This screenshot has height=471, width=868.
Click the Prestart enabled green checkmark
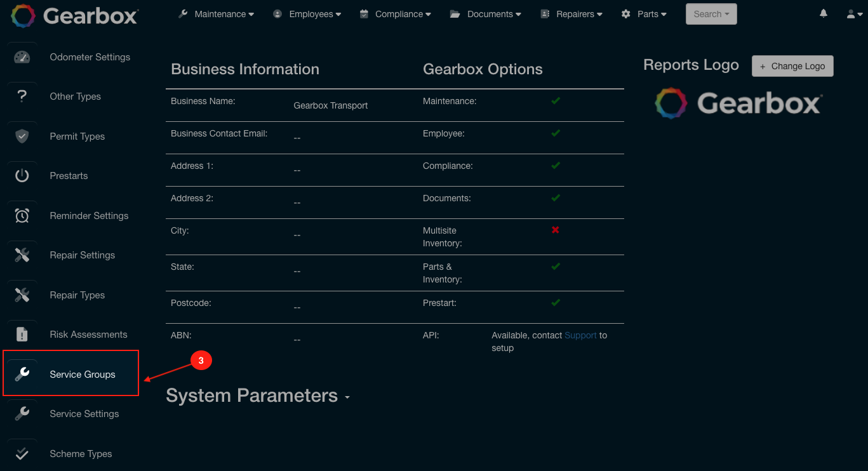click(x=556, y=303)
